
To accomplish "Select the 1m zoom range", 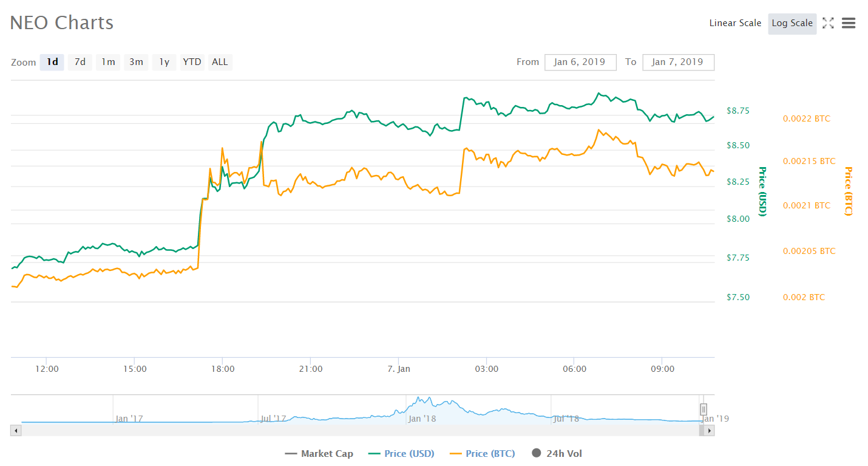I will (108, 62).
